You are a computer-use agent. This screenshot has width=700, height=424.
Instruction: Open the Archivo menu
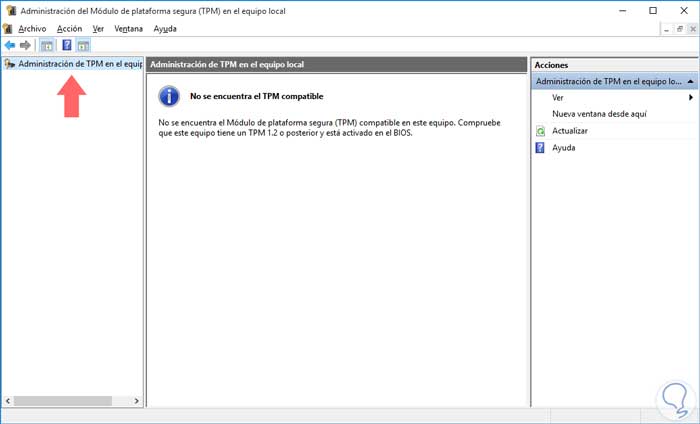click(x=32, y=29)
